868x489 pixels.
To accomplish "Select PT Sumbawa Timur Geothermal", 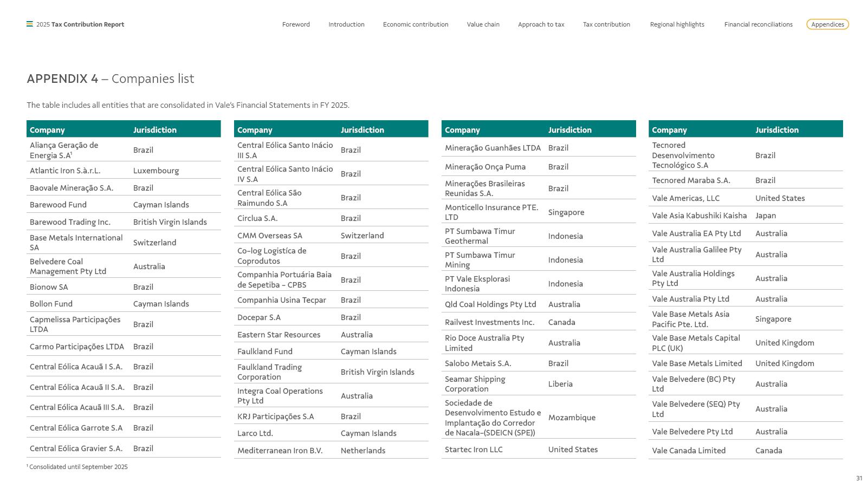I will (x=480, y=236).
